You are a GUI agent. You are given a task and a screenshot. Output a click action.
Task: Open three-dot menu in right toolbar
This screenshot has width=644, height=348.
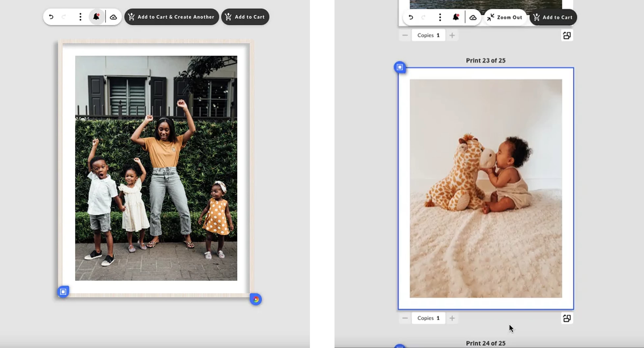click(x=440, y=17)
